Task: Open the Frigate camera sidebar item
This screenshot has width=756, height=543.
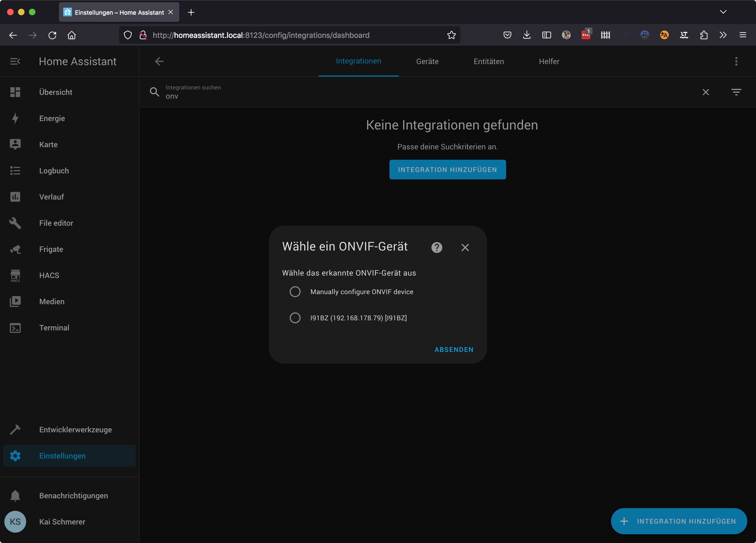Action: (15, 249)
